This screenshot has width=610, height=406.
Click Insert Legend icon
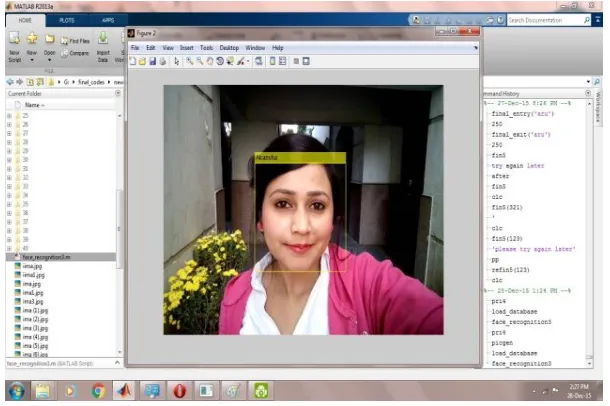coord(282,61)
